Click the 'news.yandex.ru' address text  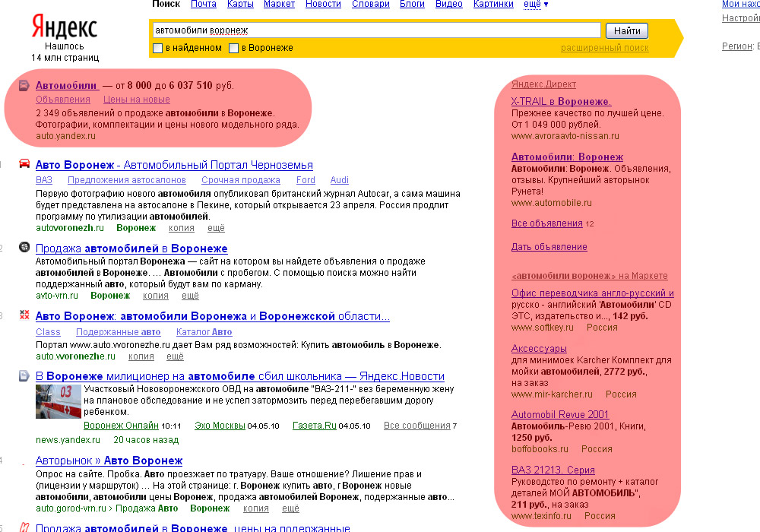tap(68, 440)
